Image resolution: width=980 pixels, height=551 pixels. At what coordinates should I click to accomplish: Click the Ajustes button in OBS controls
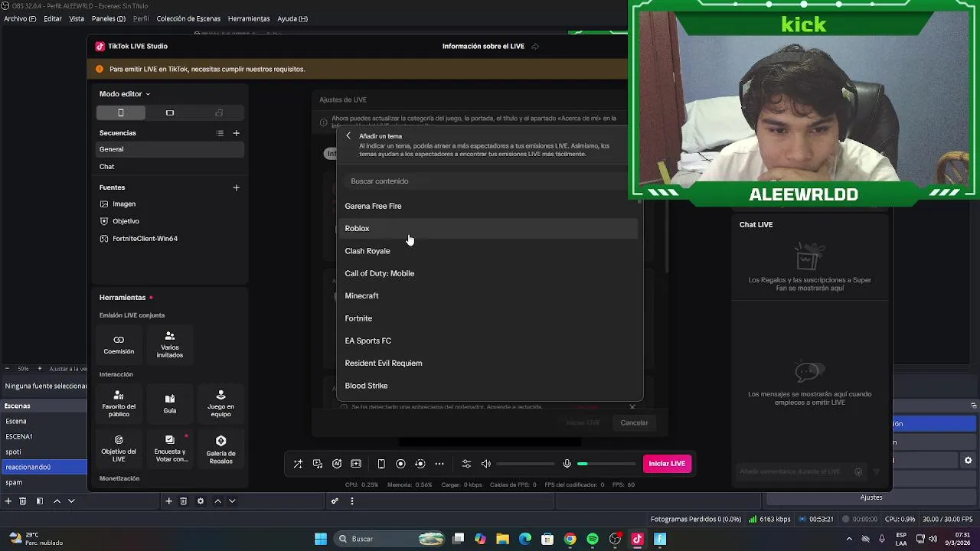coord(871,497)
